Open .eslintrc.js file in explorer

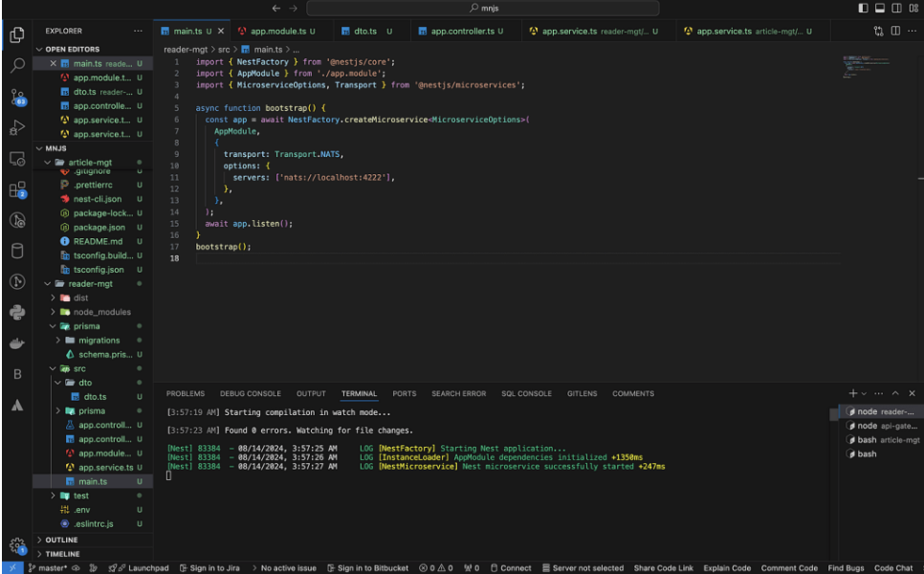[x=93, y=523]
